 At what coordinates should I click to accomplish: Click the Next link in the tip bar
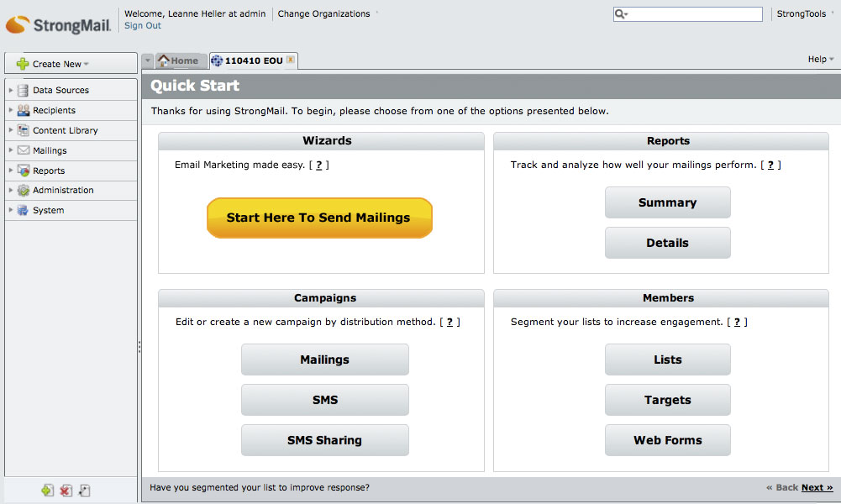click(817, 487)
